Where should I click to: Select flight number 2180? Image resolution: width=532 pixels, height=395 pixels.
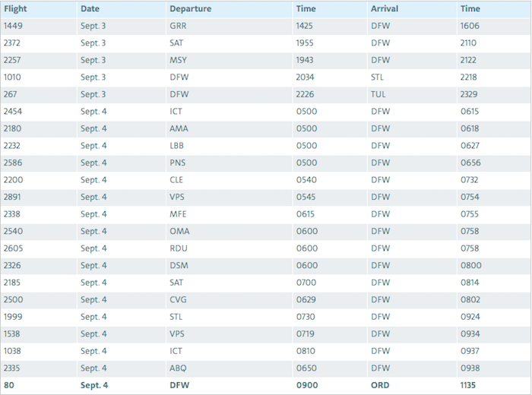(x=13, y=128)
